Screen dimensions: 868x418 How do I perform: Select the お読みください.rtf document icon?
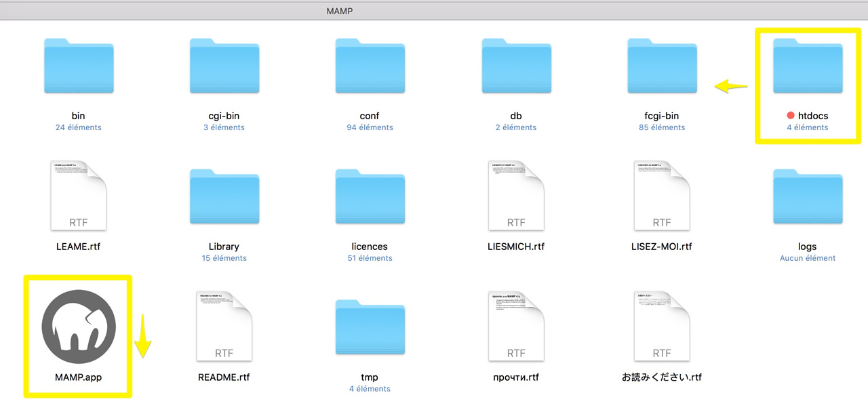[662, 327]
